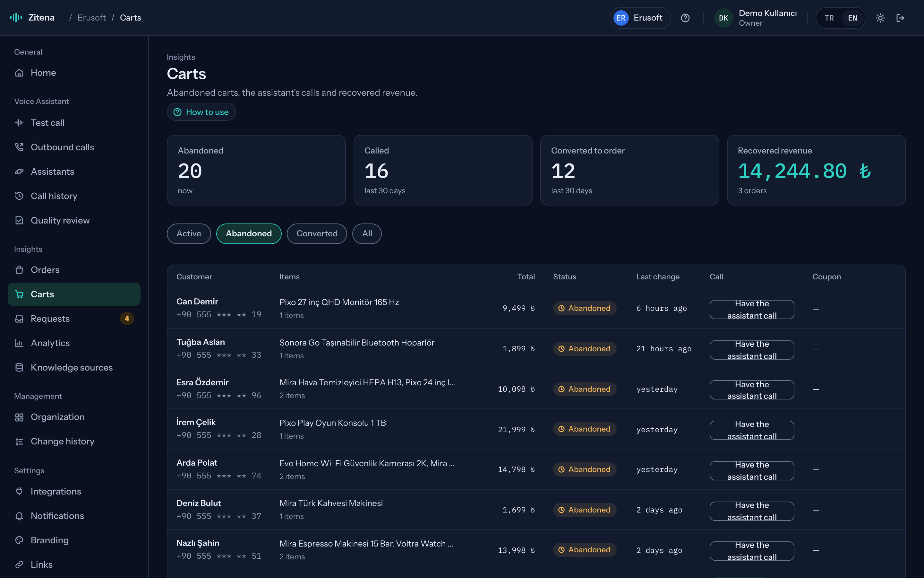Click the Abandoned status badge for Esra Özdemir
This screenshot has height=578, width=924.
[585, 389]
